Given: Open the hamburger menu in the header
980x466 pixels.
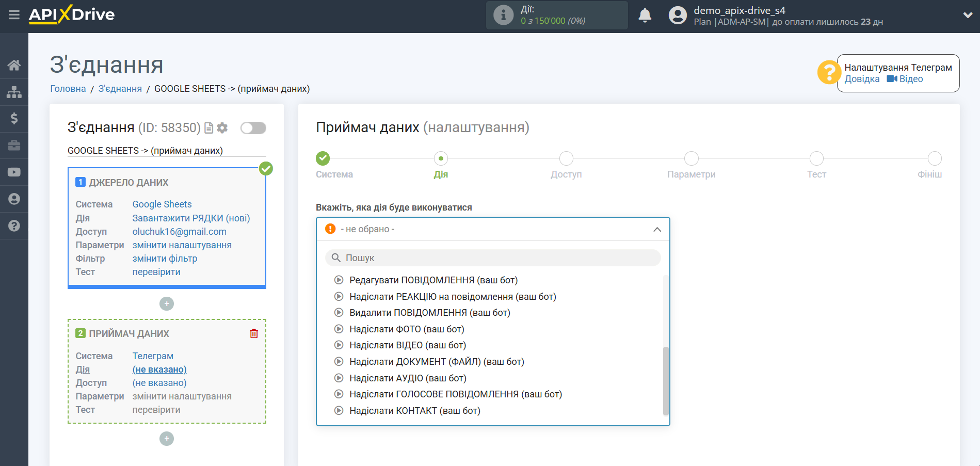Looking at the screenshot, I should point(14,15).
